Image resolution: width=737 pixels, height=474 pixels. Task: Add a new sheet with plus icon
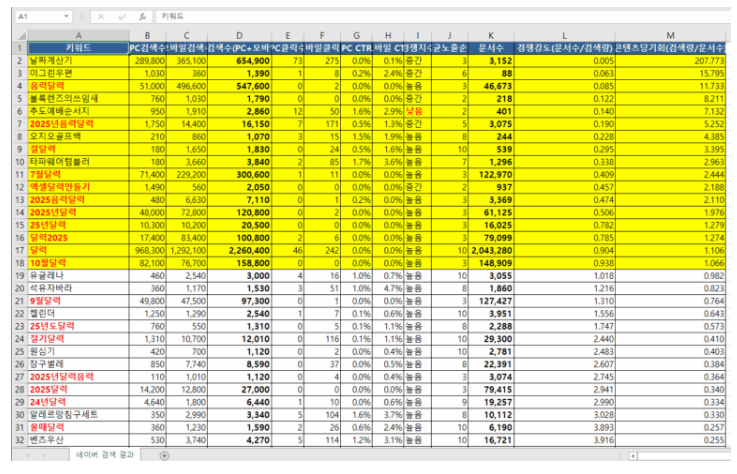pyautogui.click(x=164, y=455)
